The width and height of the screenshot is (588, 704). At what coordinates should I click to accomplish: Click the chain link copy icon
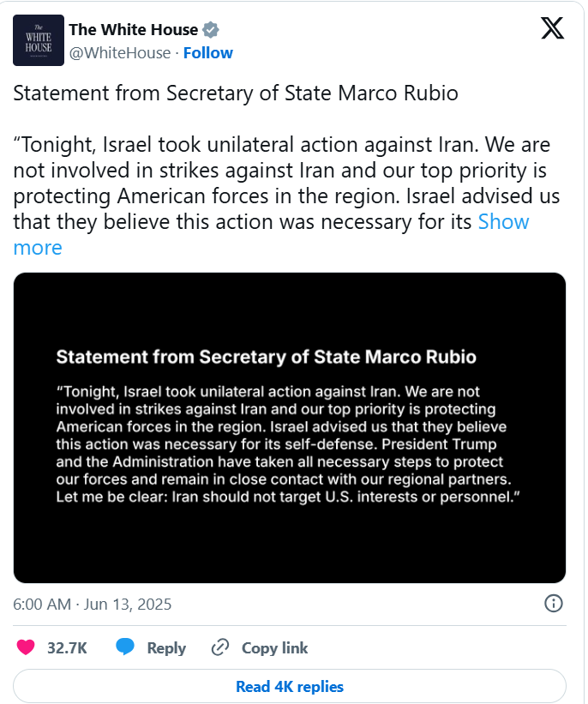tap(220, 647)
